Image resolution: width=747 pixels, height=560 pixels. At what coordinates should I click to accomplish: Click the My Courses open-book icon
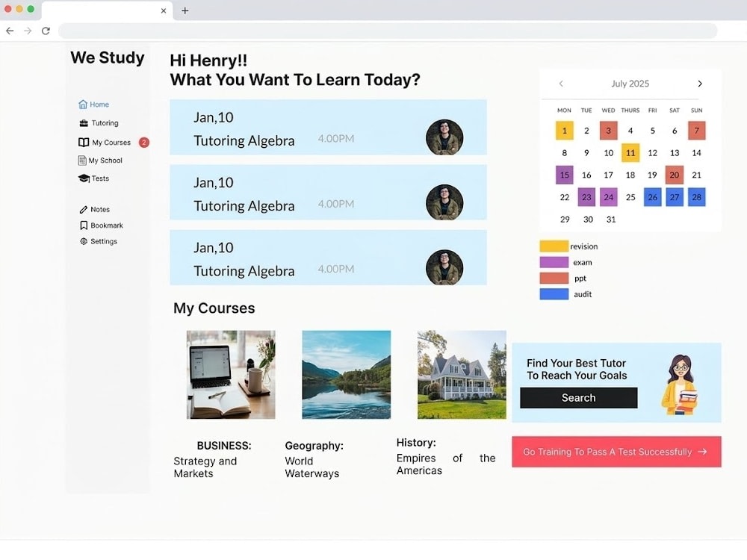pos(84,143)
